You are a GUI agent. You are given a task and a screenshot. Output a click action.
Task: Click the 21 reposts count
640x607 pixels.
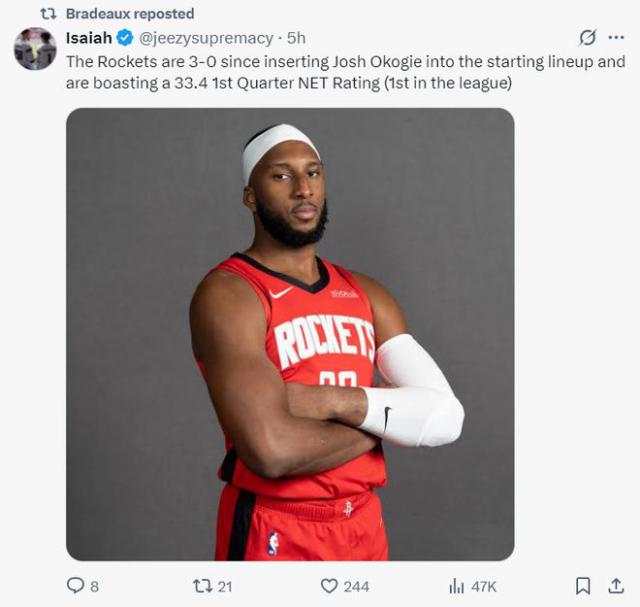click(x=227, y=586)
